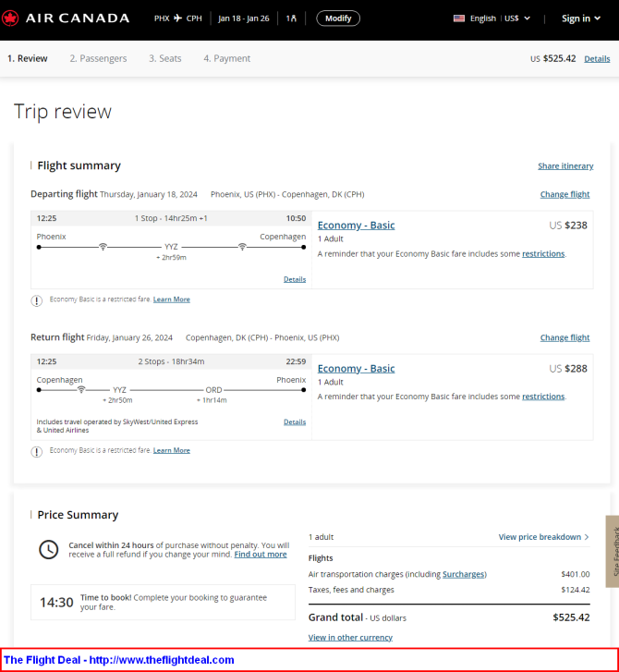Click Find out more about 24-hour cancellation

coord(261,555)
